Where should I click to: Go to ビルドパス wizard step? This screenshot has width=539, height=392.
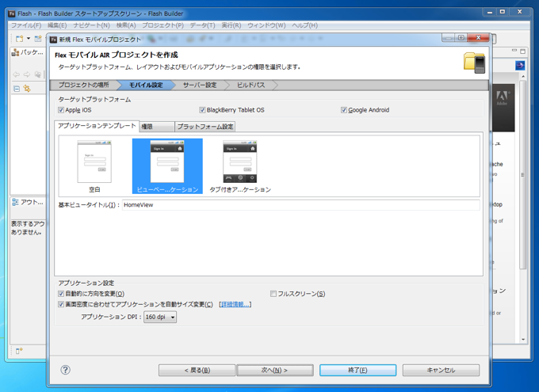pos(250,85)
